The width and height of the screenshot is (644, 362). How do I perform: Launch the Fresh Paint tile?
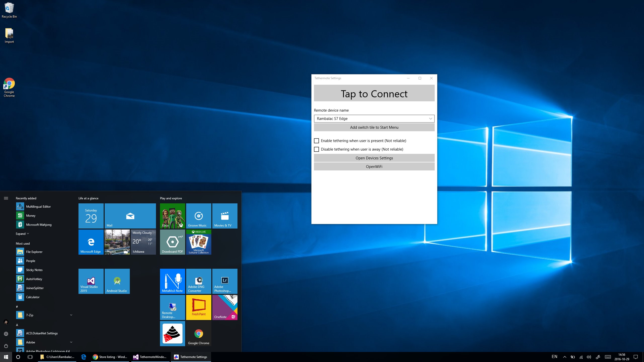tap(198, 307)
